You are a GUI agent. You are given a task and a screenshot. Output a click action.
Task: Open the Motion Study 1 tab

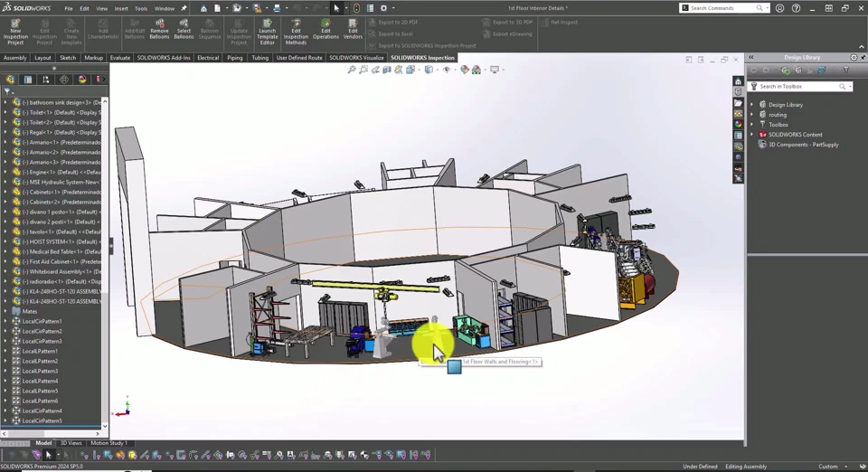coord(108,443)
